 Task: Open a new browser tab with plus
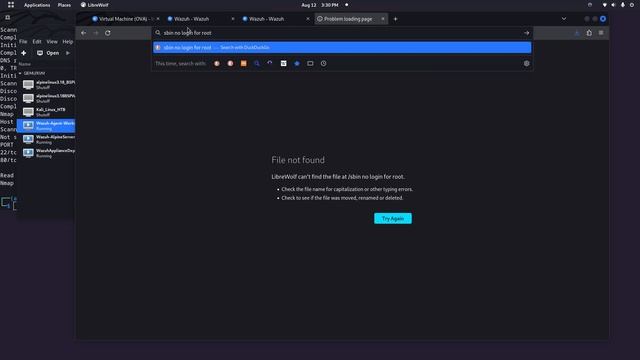pos(395,19)
